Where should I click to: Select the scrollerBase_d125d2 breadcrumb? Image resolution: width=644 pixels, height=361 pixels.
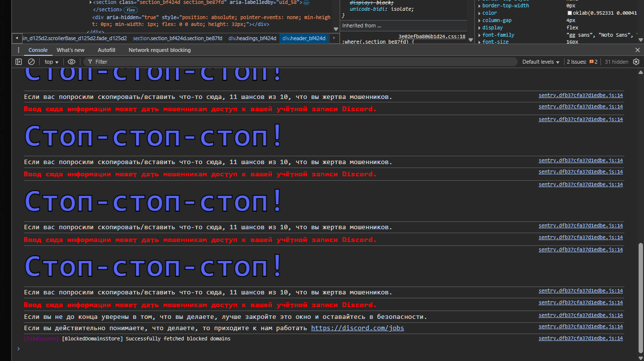click(74, 38)
